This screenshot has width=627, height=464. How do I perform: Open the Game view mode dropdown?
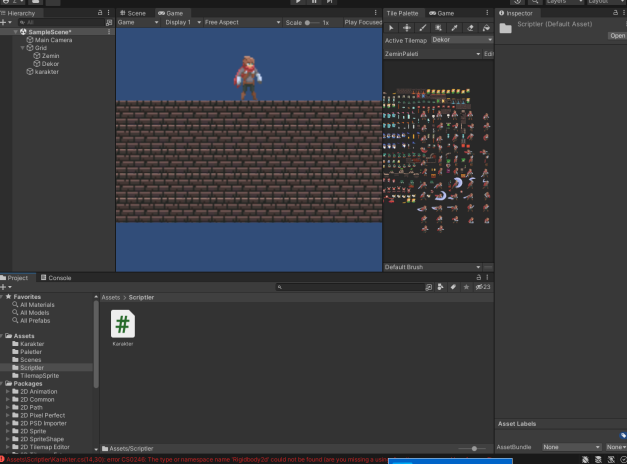(x=138, y=22)
